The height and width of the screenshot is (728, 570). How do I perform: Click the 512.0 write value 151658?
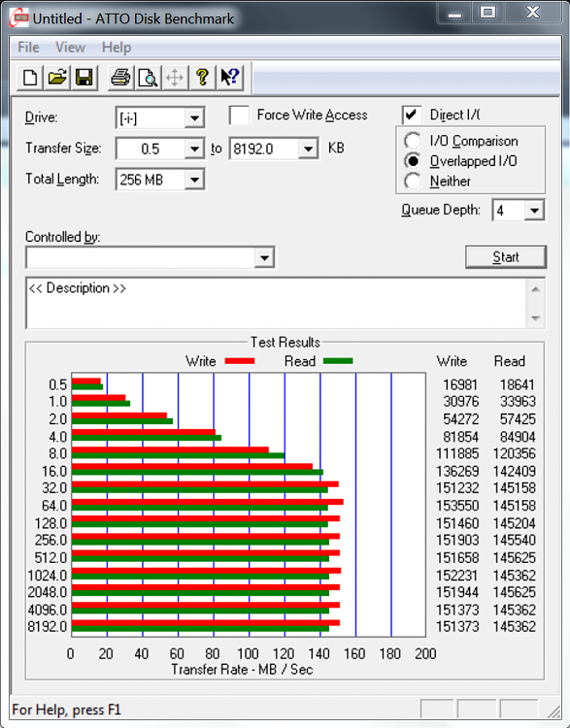tap(457, 557)
